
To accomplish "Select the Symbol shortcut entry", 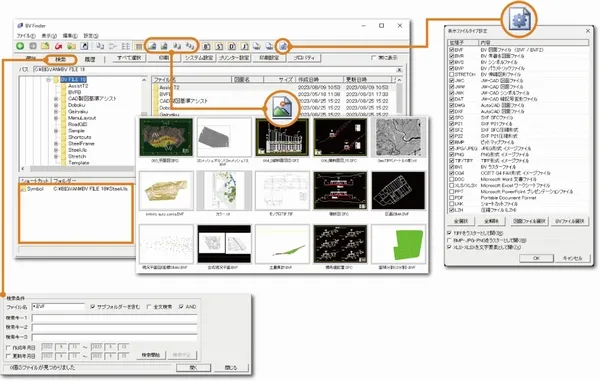I will (35, 189).
